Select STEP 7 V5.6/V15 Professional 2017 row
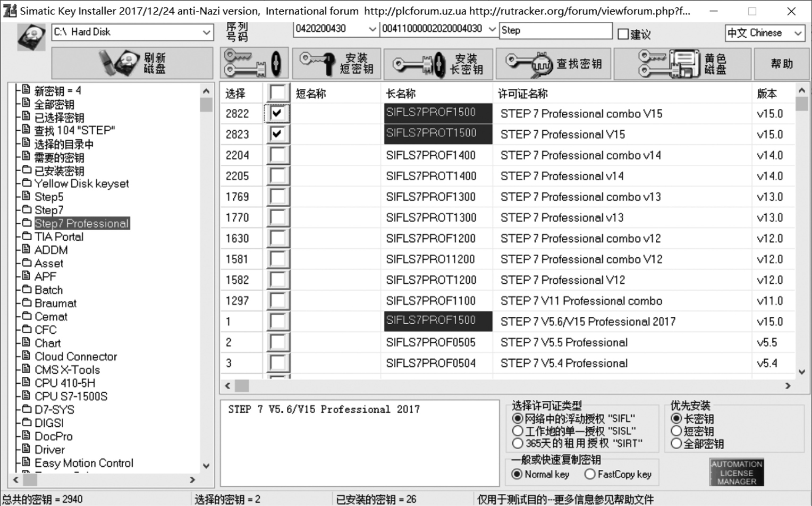Viewport: 812px width, 506px height. click(508, 321)
